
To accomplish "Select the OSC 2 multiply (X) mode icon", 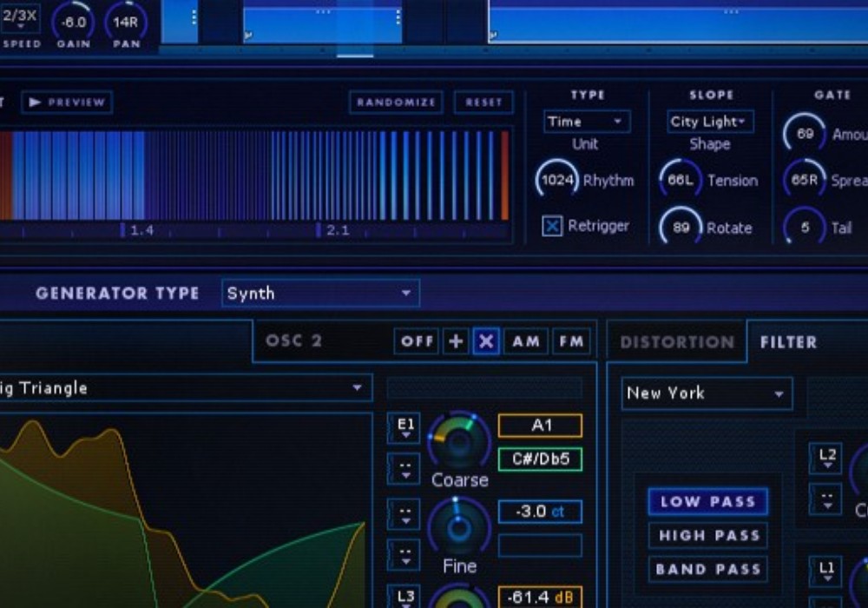I will 486,342.
